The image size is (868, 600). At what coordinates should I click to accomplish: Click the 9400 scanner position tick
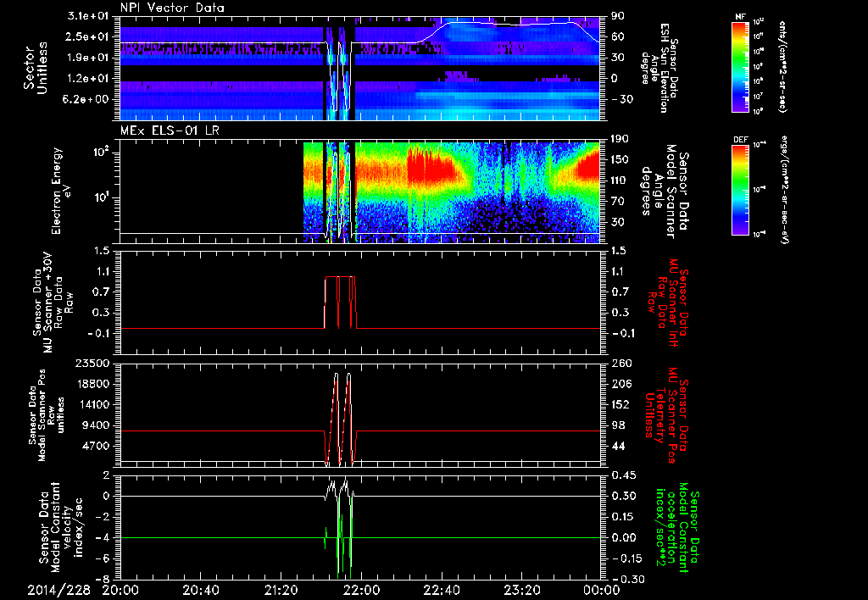(96, 425)
